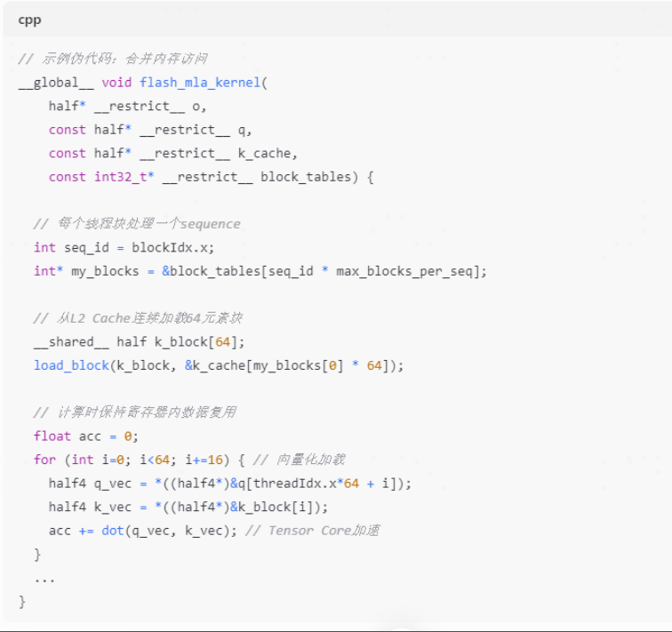Image resolution: width=672 pixels, height=632 pixels.
Task: Click the max_blocks_per_seq identifier
Action: coord(408,271)
